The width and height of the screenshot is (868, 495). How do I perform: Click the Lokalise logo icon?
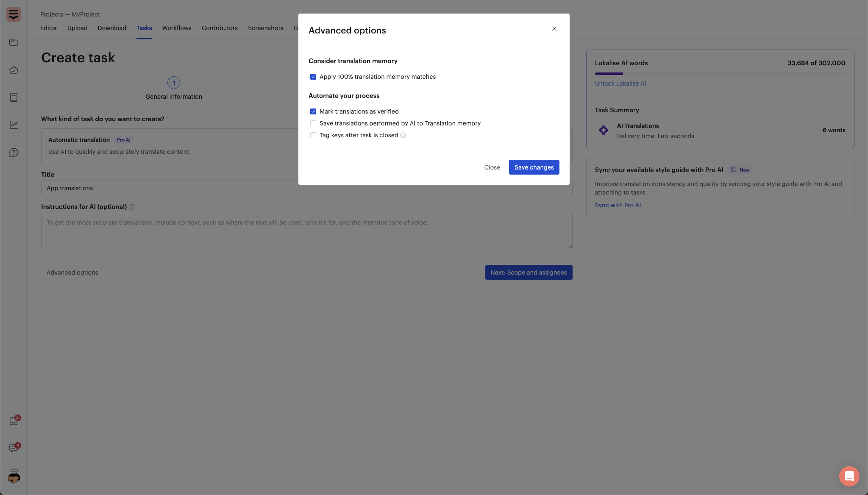14,14
